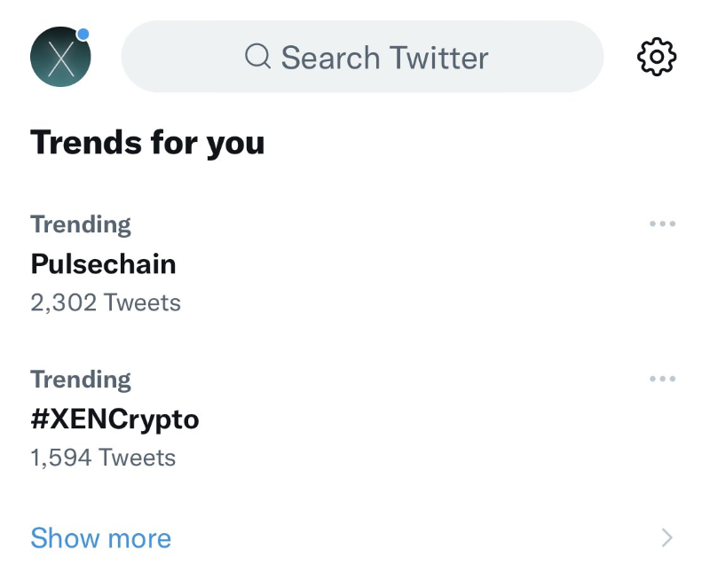
Task: Click the blue notification dot on avatar
Action: [83, 35]
